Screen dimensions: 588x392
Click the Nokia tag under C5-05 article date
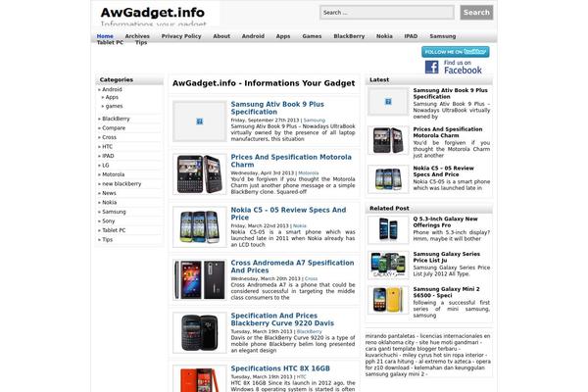click(300, 226)
